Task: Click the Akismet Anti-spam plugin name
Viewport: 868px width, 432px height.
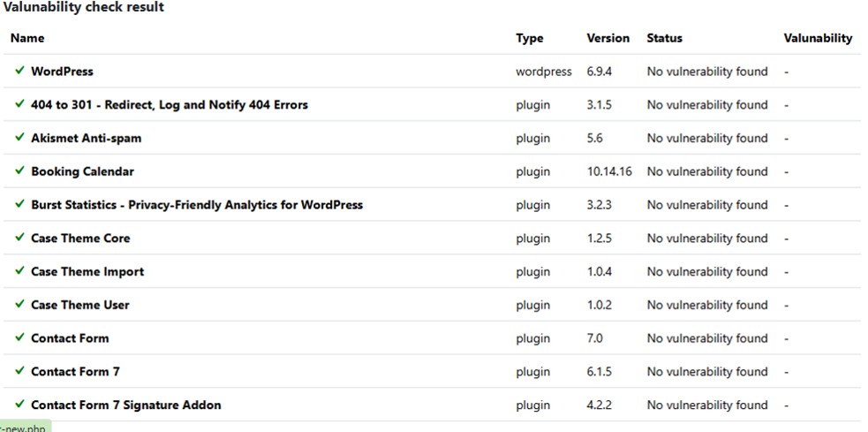Action: pos(86,138)
